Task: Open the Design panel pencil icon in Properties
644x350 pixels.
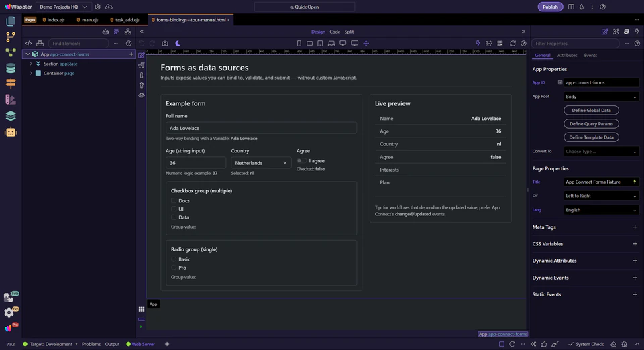Action: (x=605, y=32)
